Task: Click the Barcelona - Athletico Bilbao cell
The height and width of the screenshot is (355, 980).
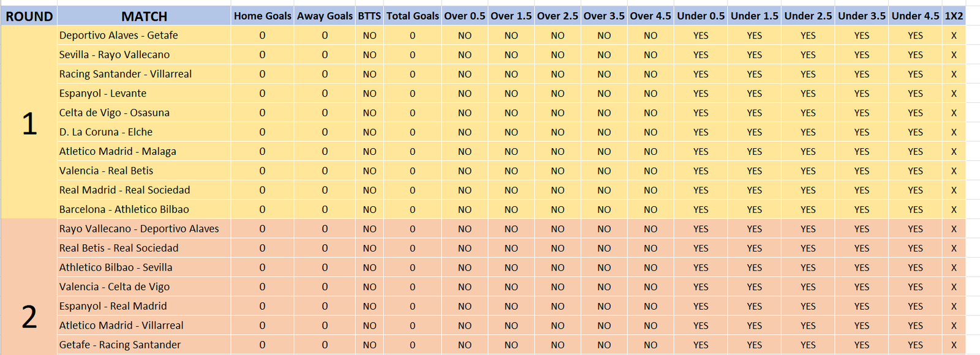Action: coord(144,209)
